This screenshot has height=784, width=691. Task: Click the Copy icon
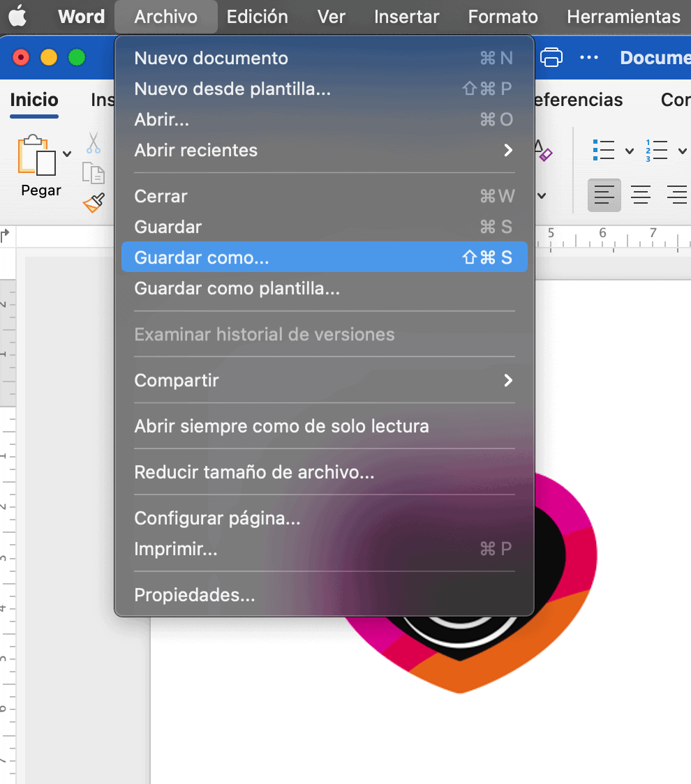(93, 173)
